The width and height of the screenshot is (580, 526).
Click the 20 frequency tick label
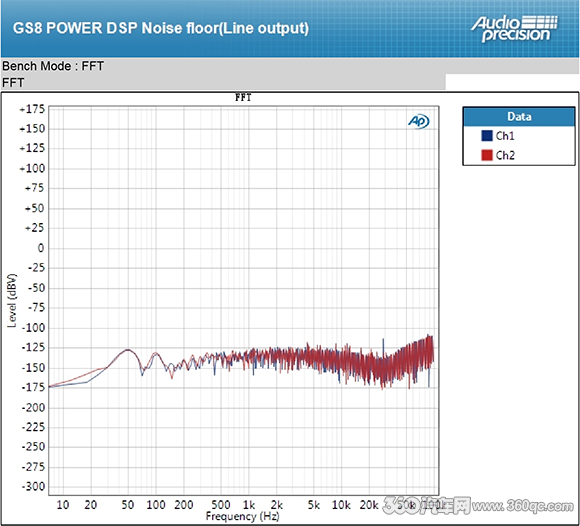point(91,505)
